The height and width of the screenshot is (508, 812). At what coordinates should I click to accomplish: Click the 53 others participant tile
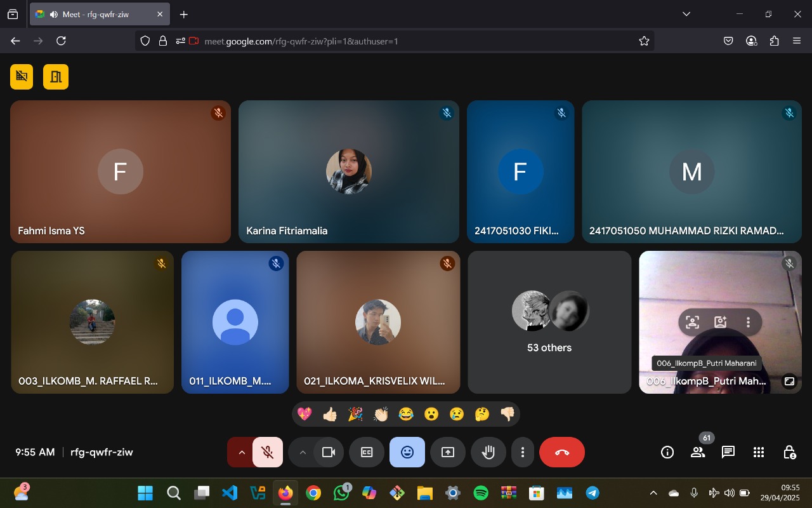point(549,322)
